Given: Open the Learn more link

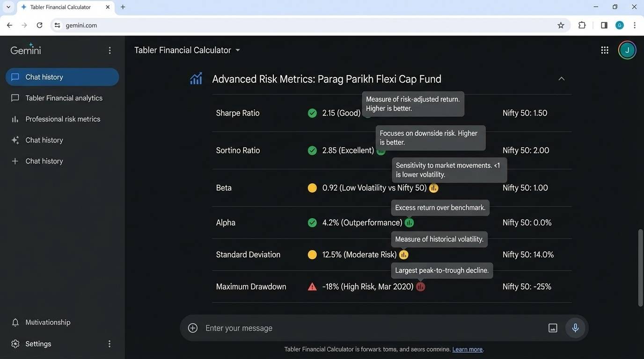Looking at the screenshot, I should 467,349.
